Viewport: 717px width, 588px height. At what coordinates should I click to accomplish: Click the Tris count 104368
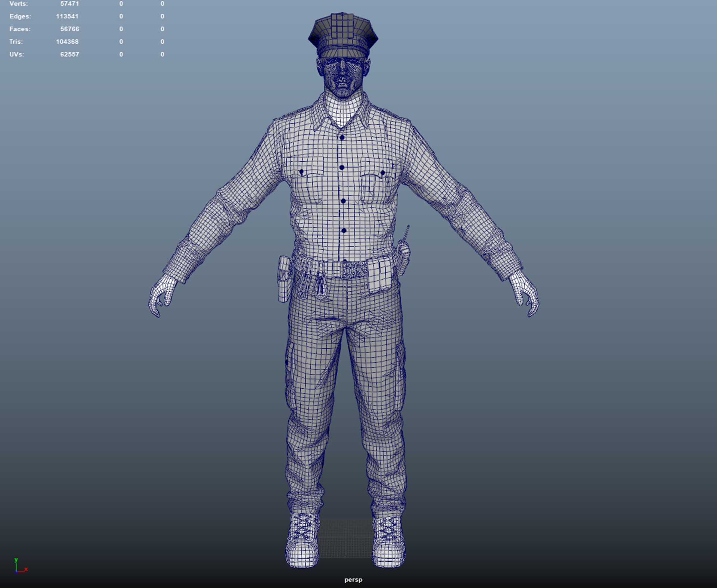click(67, 42)
